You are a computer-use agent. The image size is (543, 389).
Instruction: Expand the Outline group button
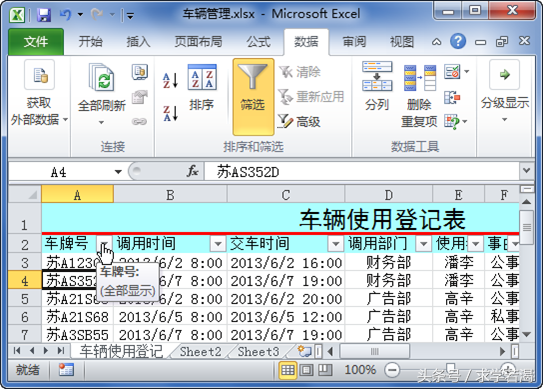coord(505,92)
